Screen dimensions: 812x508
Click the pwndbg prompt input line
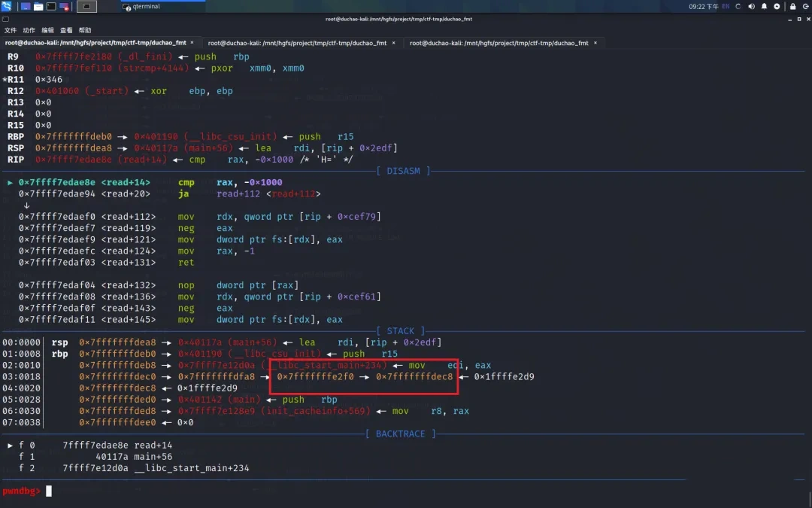406,491
